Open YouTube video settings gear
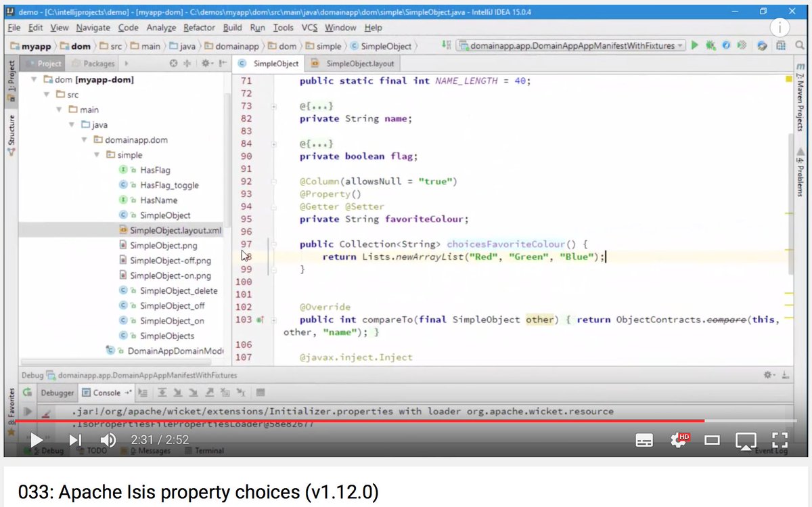 [x=678, y=440]
